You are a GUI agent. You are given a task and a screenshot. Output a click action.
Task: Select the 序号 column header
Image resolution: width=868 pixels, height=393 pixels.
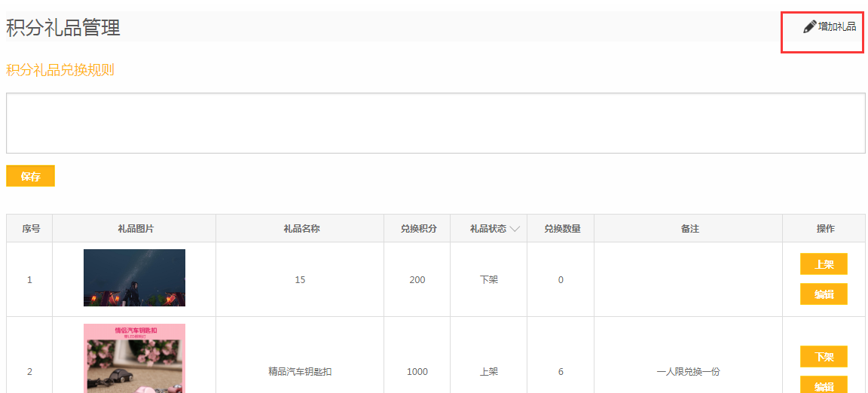coord(30,229)
